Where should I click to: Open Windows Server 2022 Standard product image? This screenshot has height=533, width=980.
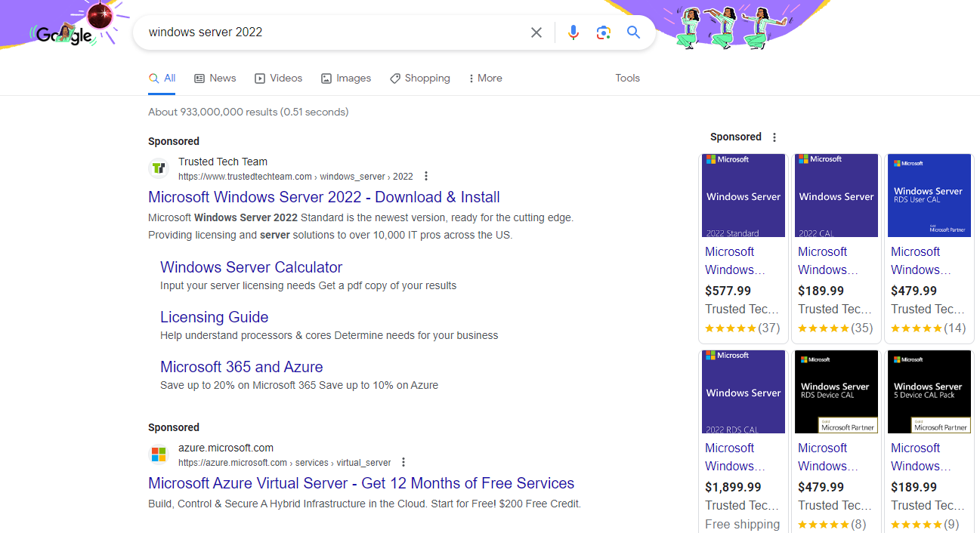point(744,196)
